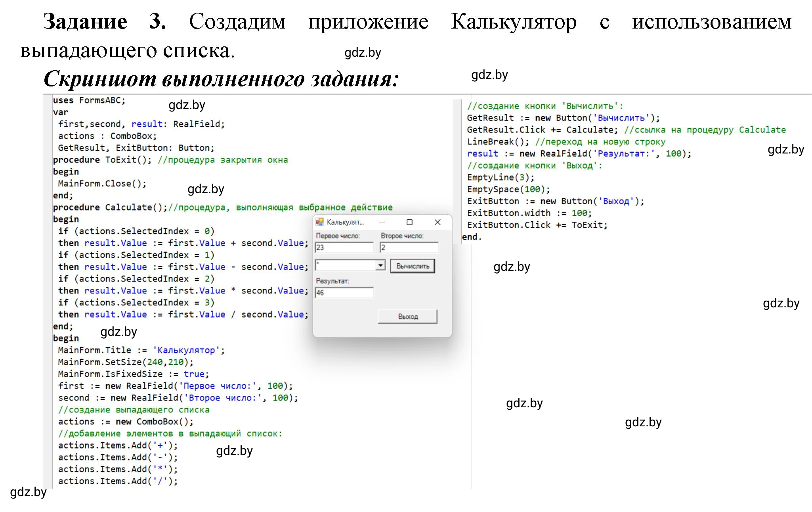Click 'ExitButton.Click += ToExit;' code line
The width and height of the screenshot is (812, 512).
coord(537,225)
